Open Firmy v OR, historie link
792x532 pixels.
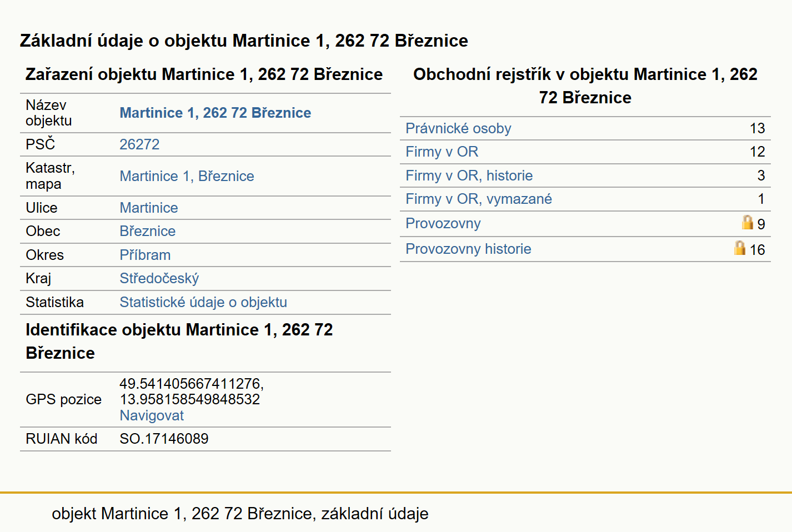(x=469, y=175)
